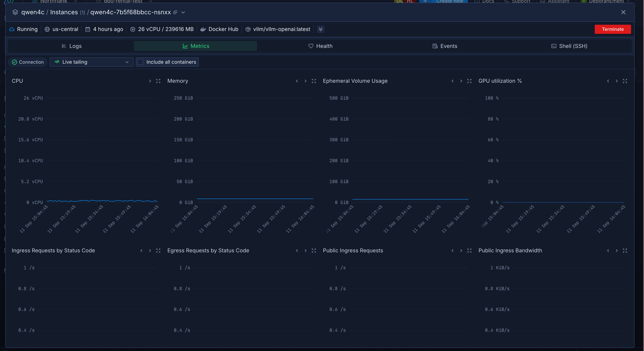Next range on Public Ingress Bandwidth chart
The height and width of the screenshot is (351, 644).
pos(616,250)
